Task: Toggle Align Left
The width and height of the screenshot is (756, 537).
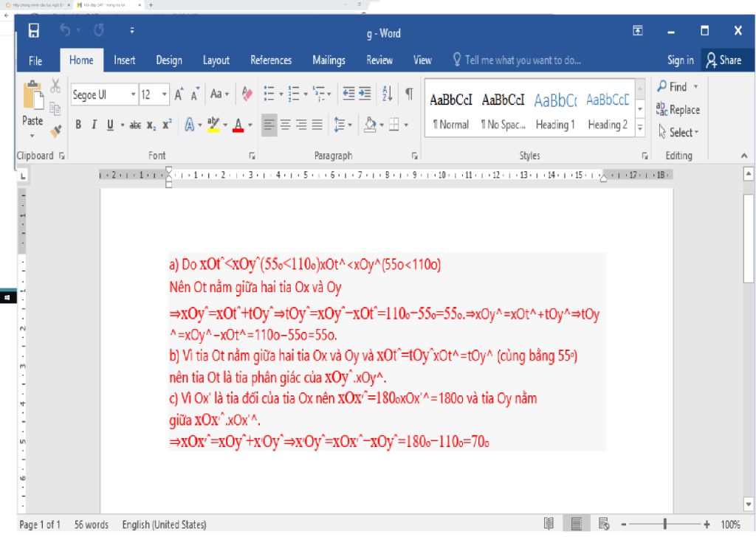Action: [269, 125]
